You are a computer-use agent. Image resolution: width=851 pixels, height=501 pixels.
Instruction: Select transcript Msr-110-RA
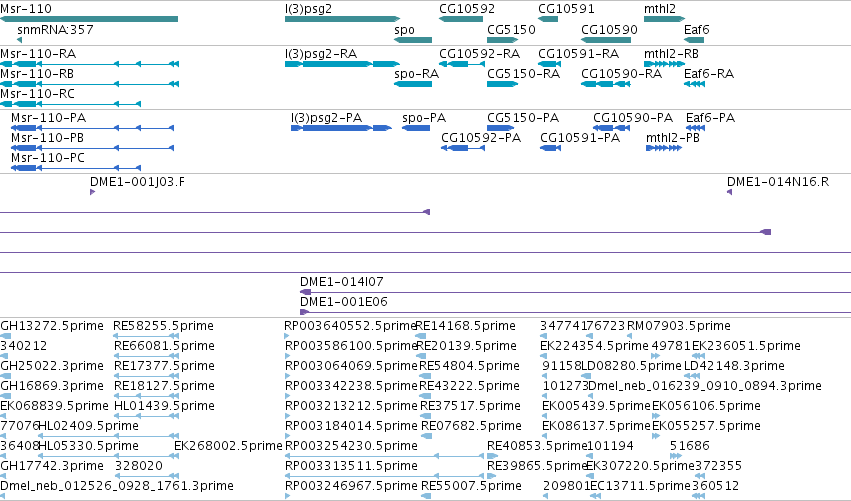point(38,54)
